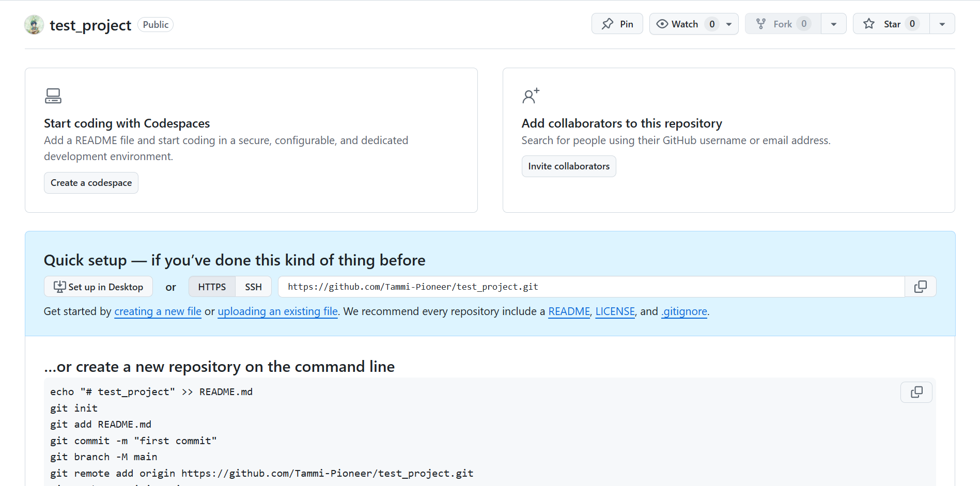Click the 'git branch -M main' line
The image size is (980, 486).
coord(103,457)
